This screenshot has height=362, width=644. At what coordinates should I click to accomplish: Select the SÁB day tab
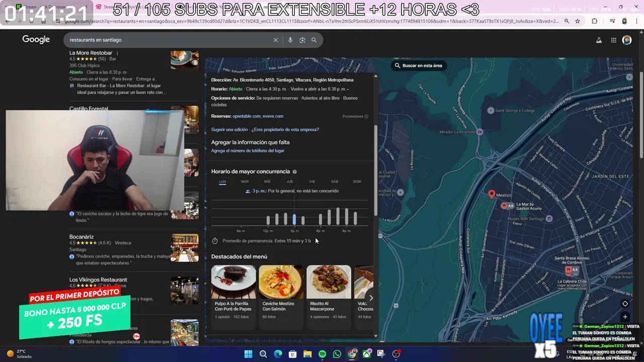[335, 182]
